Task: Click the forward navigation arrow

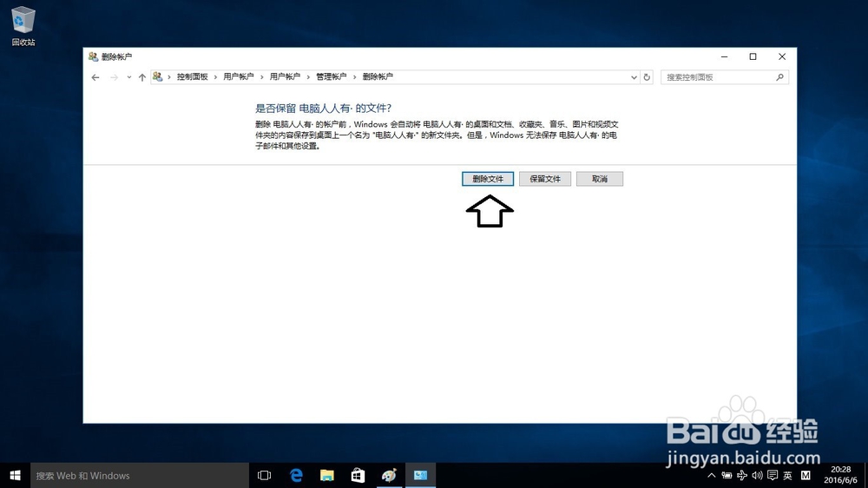Action: (114, 77)
